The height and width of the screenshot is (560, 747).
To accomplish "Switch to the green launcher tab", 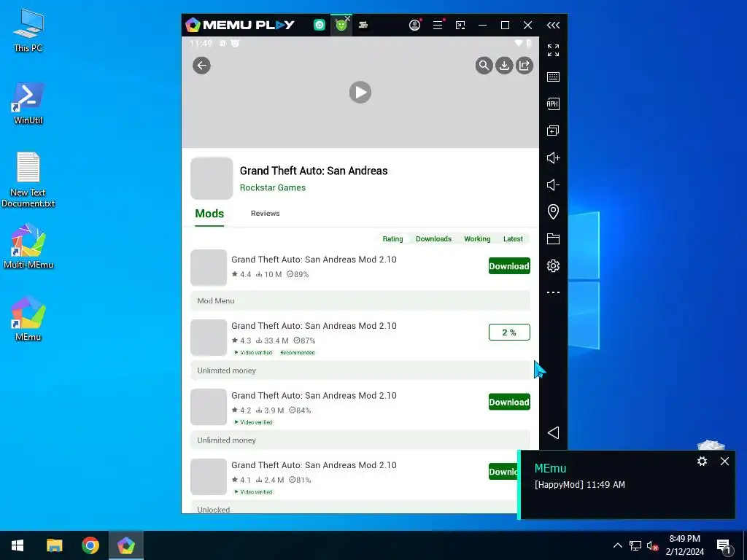I will click(x=320, y=26).
